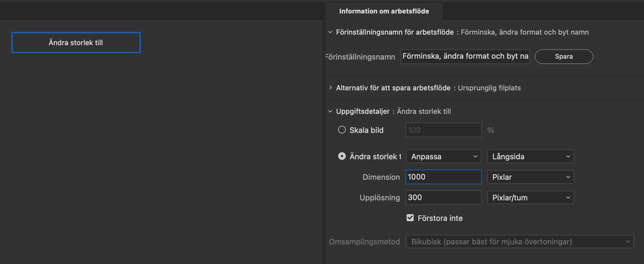Collapse the "Förinställningsnamn för arbetsflöde" section
The width and height of the screenshot is (644, 264).
(x=330, y=32)
